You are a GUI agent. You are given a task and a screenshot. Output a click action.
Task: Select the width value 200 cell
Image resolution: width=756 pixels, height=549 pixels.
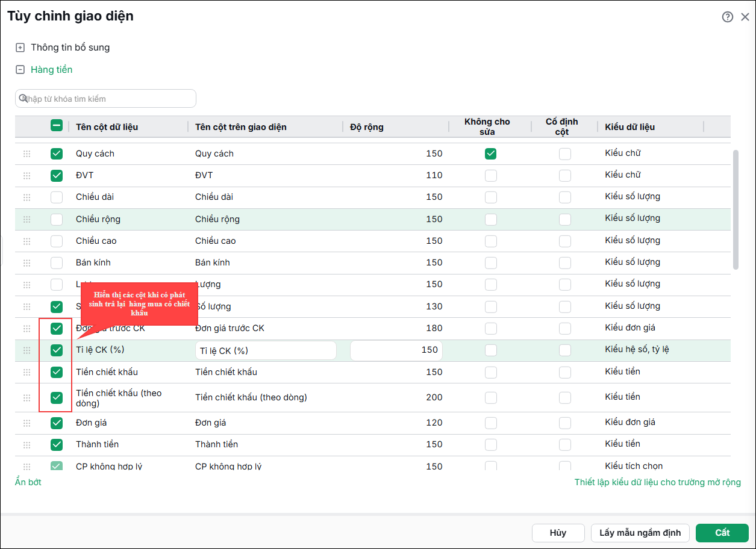tap(434, 397)
